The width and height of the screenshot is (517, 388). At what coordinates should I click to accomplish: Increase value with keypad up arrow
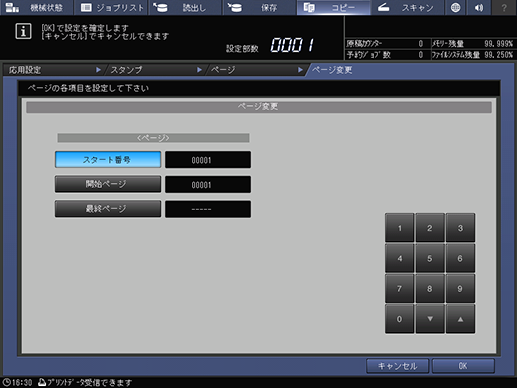(460, 319)
